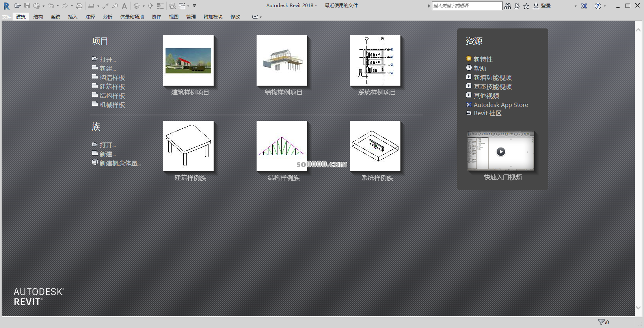Click the Revit application logo button

[6, 6]
